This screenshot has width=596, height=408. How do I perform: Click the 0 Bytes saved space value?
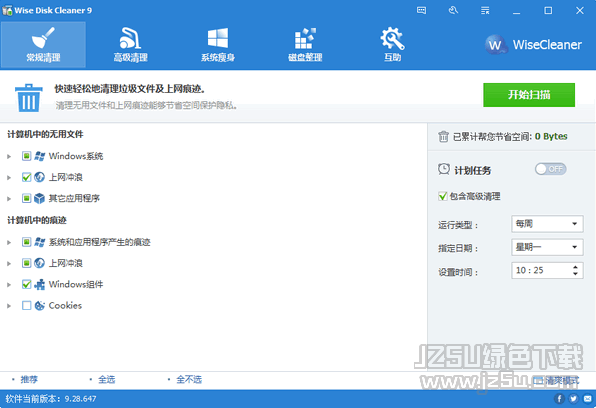(x=551, y=136)
